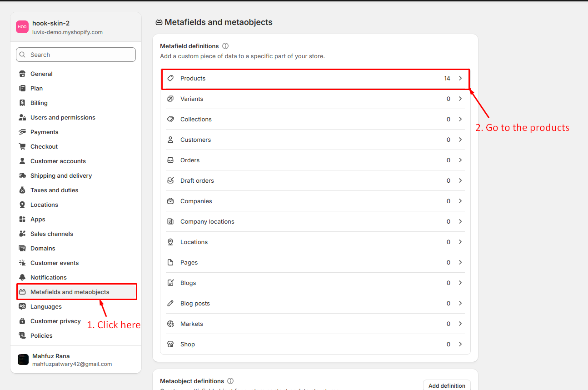Click info icon next to Metaobject definitions
This screenshot has height=390, width=588.
pos(230,381)
